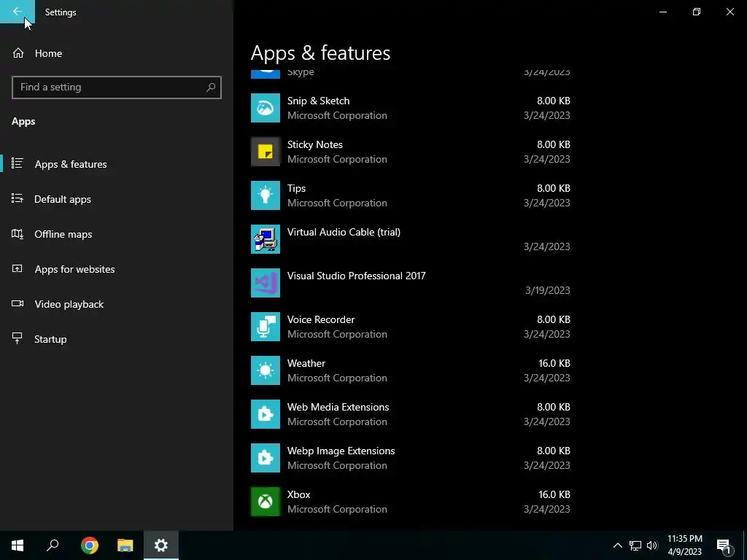
Task: Open the Home icon in sidebar
Action: pos(18,53)
